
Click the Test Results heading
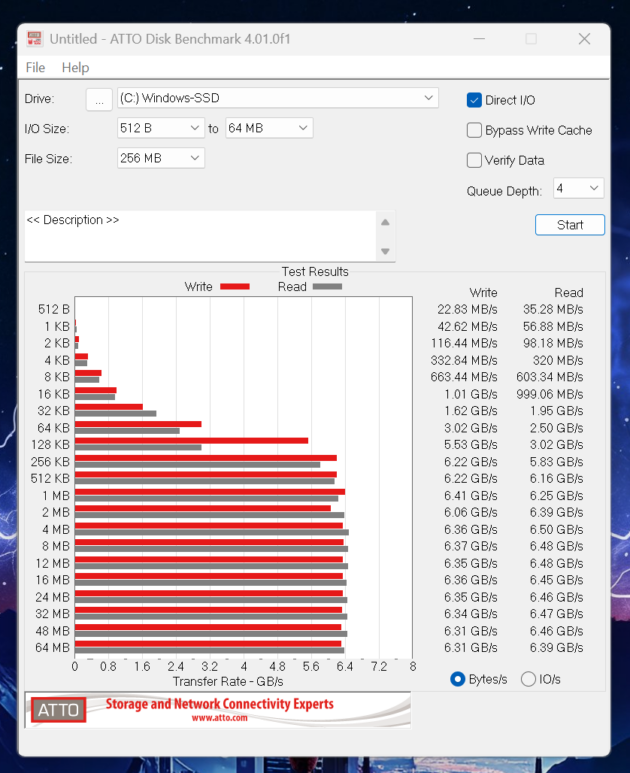coord(315,272)
